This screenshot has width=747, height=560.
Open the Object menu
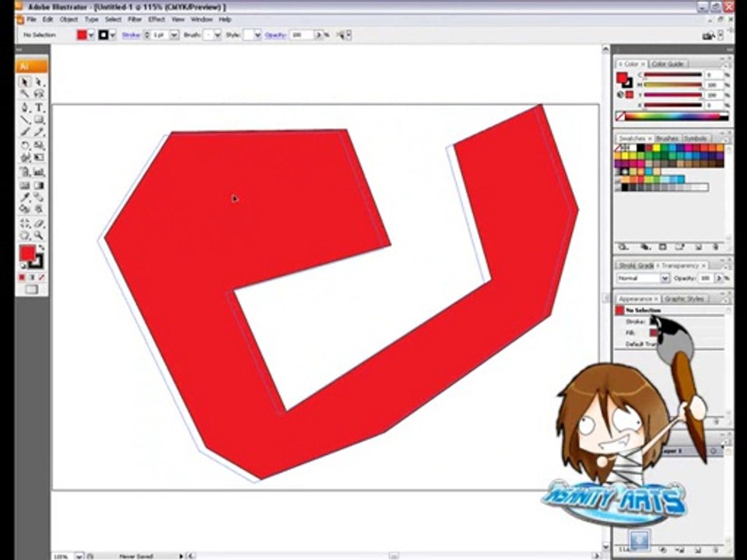[x=69, y=19]
